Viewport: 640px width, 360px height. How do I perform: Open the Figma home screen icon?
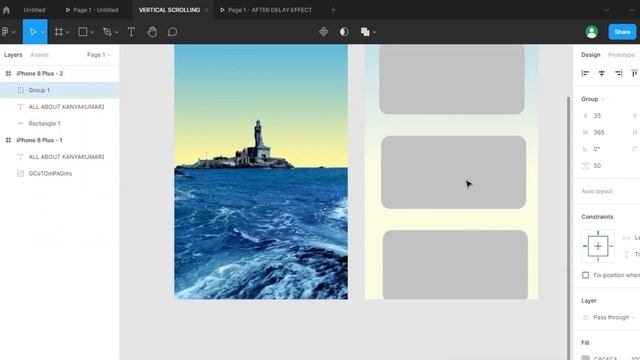(6, 10)
